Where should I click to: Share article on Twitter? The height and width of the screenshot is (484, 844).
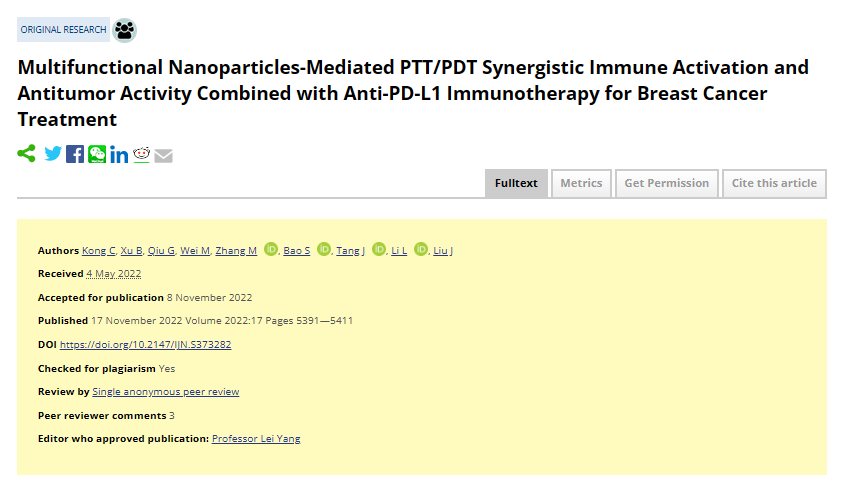tap(53, 154)
